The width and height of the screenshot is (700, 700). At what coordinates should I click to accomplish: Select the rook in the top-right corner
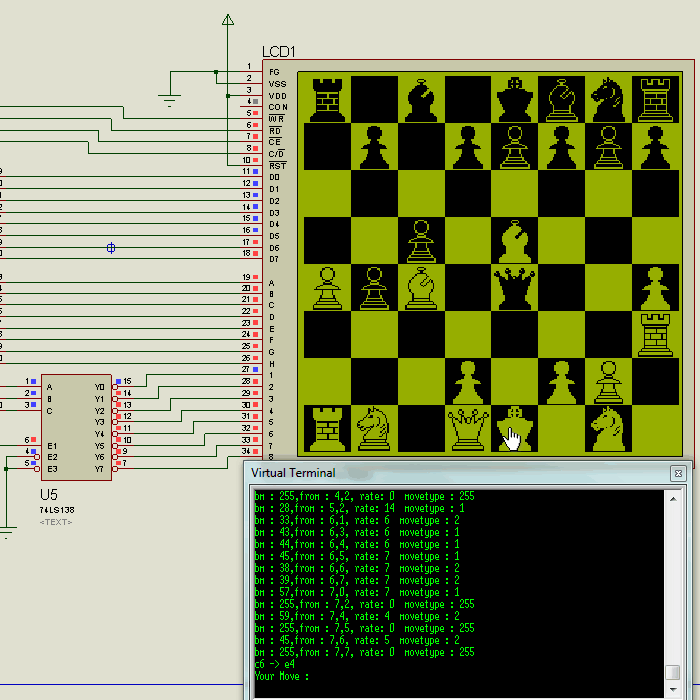[x=655, y=99]
